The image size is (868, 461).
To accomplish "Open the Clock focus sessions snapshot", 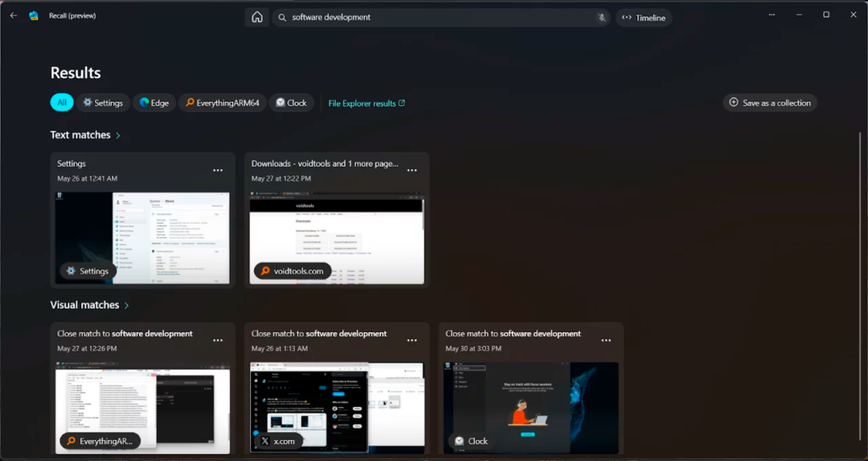I will [x=531, y=408].
